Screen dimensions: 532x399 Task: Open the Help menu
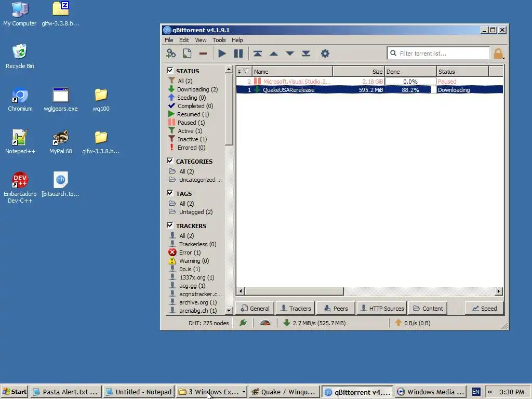click(x=237, y=40)
